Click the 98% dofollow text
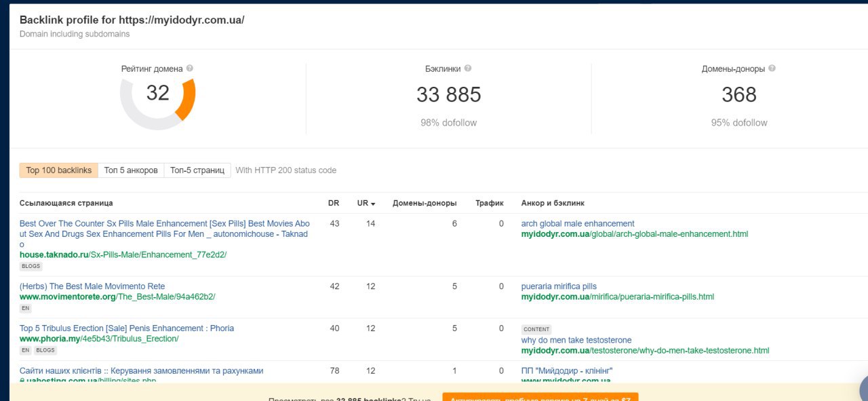 click(449, 123)
